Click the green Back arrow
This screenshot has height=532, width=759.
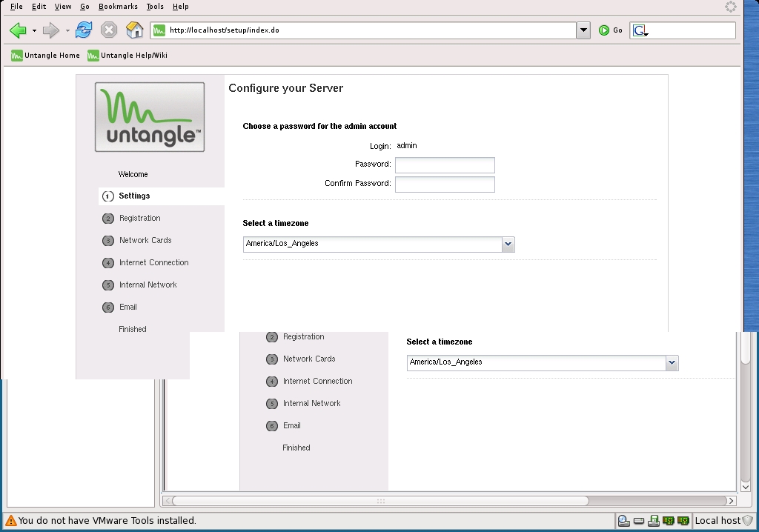18,30
